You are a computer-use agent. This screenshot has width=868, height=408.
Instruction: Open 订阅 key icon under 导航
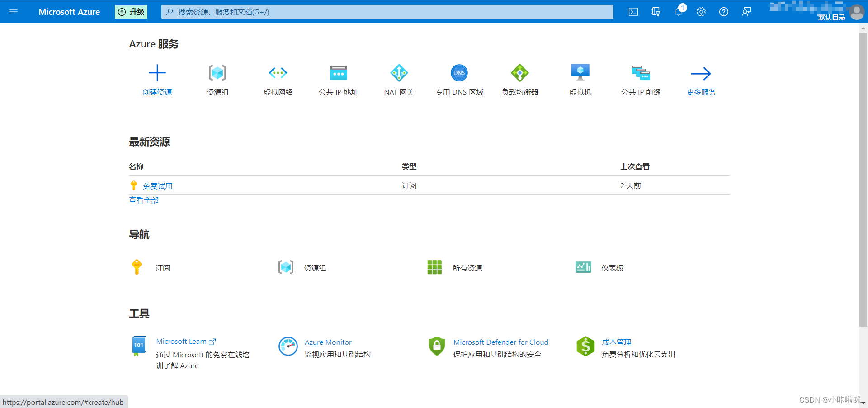click(x=137, y=267)
